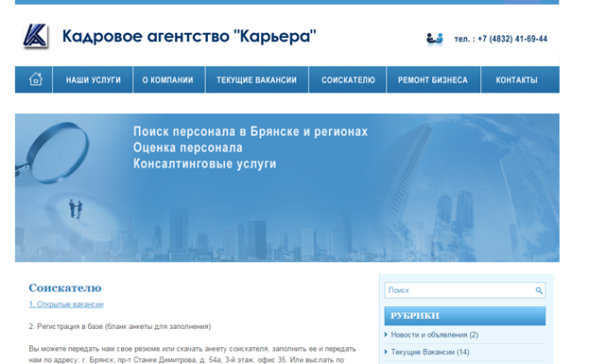Click the site title Кадровое агентство "Карьера"

(x=189, y=37)
